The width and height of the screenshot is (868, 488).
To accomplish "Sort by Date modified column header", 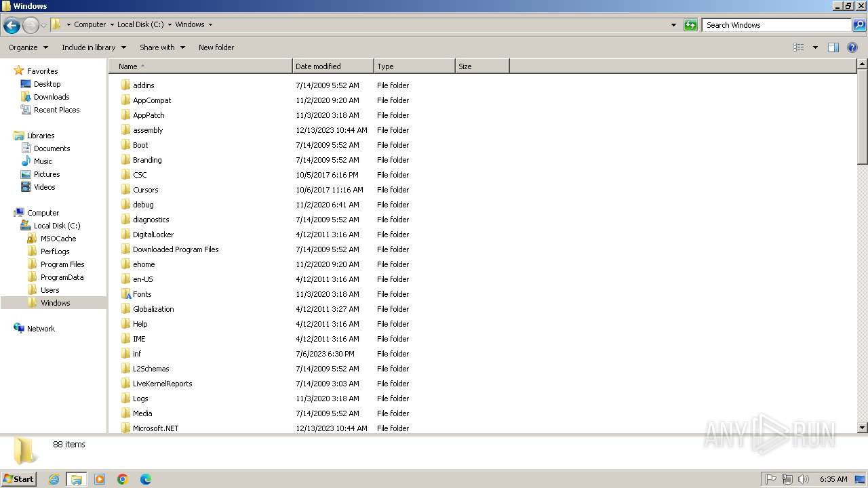I will (x=333, y=66).
